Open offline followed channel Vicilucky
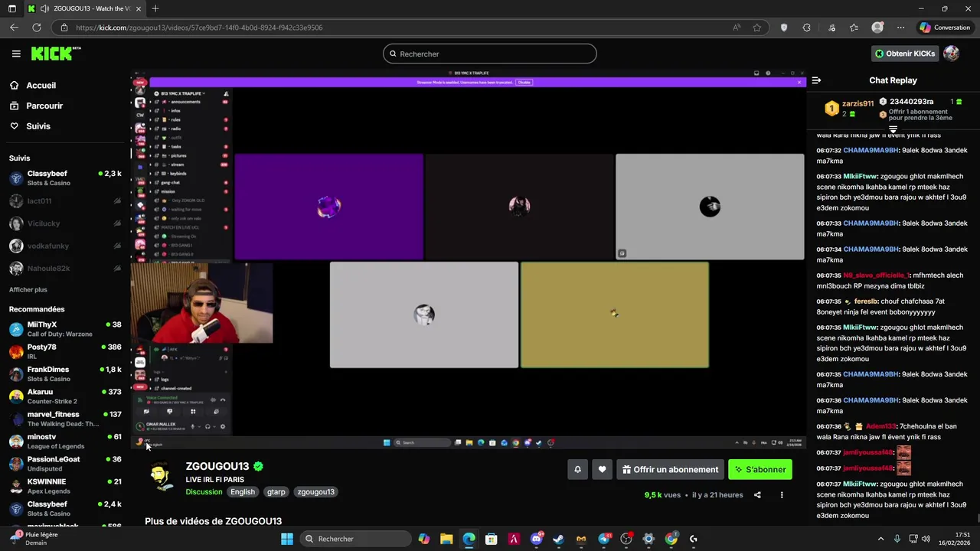 tap(65, 223)
